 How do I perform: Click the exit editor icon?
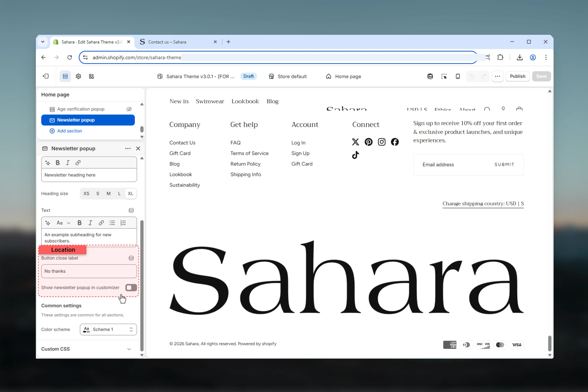[46, 76]
